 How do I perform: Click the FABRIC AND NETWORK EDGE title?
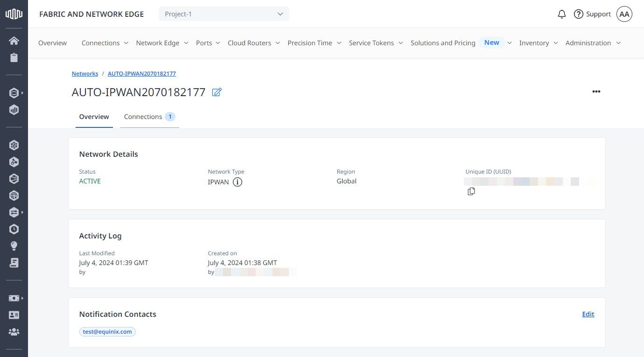click(x=91, y=14)
